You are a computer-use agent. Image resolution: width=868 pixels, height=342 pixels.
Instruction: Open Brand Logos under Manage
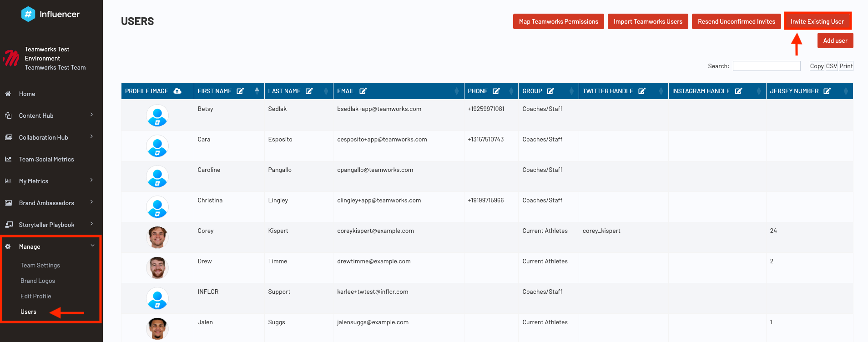pos(38,281)
